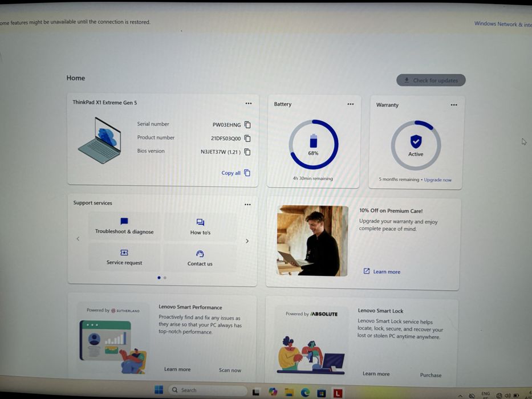The height and width of the screenshot is (399, 532).
Task: Open File Explorer from taskbar
Action: [289, 392]
